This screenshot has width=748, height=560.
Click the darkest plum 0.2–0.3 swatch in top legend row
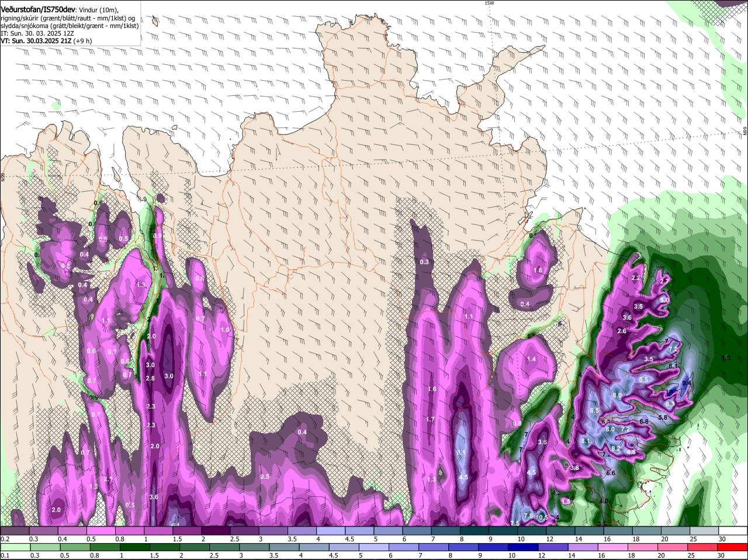[x=15, y=531]
